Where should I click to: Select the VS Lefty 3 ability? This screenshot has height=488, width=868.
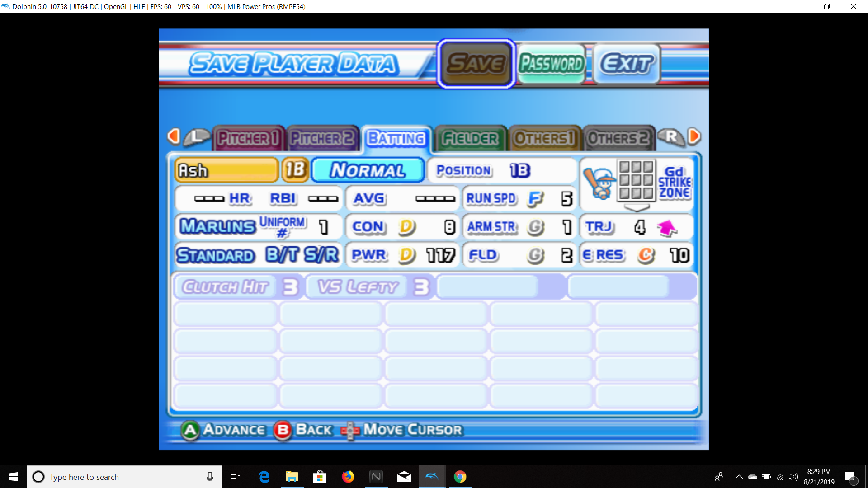point(371,286)
